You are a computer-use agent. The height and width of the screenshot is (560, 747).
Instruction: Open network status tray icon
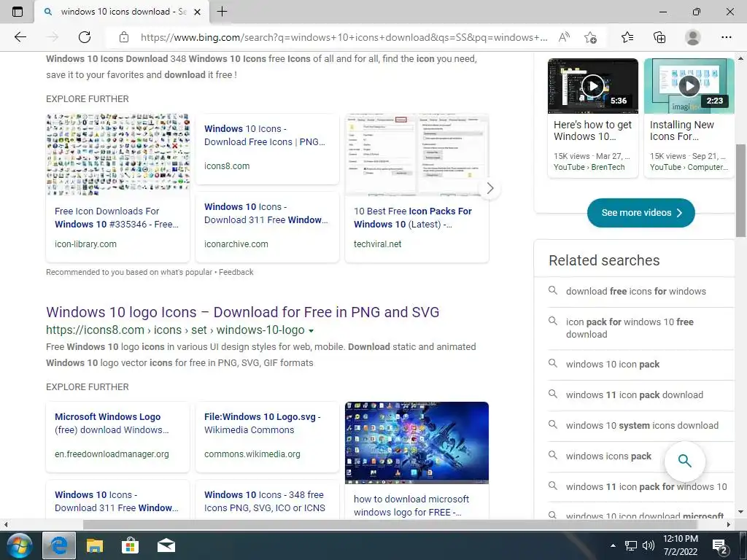pos(631,545)
